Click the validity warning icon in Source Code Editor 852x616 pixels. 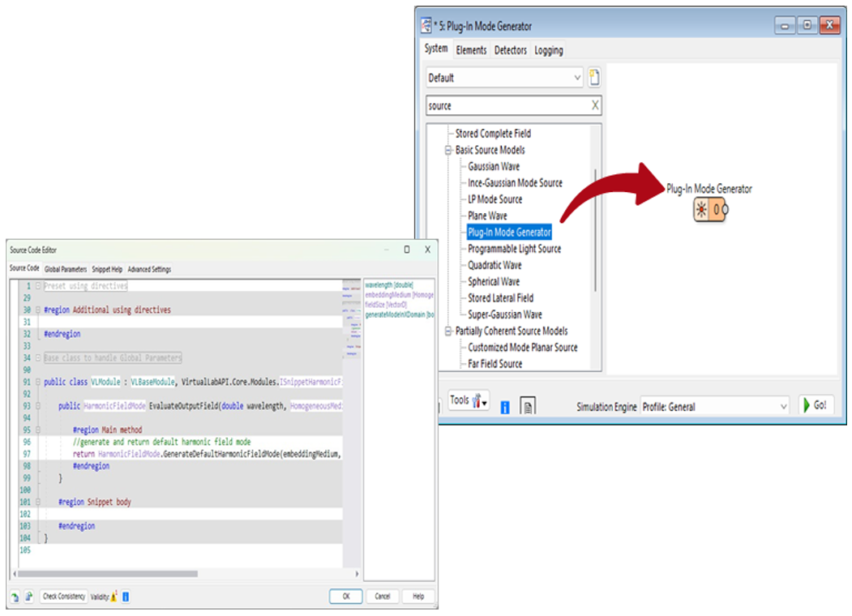[x=114, y=597]
